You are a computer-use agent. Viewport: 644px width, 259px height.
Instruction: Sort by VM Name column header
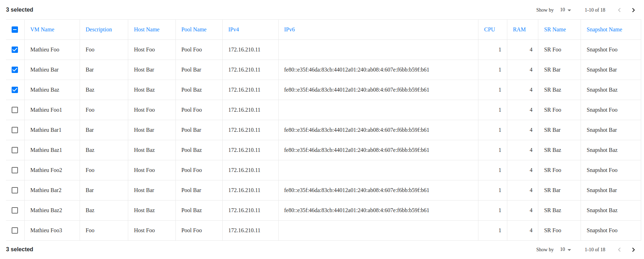coord(42,30)
